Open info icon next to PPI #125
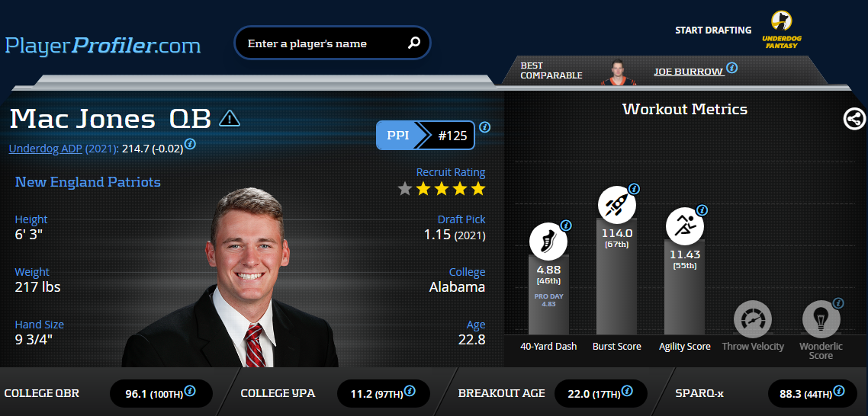868x416 pixels. tap(484, 127)
